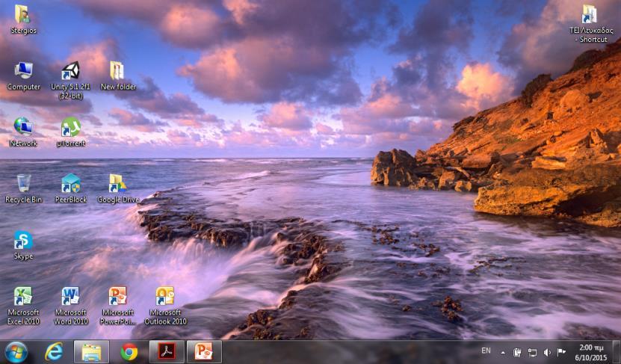The image size is (621, 364).
Task: Click the power plug tray icon
Action: pos(517,352)
